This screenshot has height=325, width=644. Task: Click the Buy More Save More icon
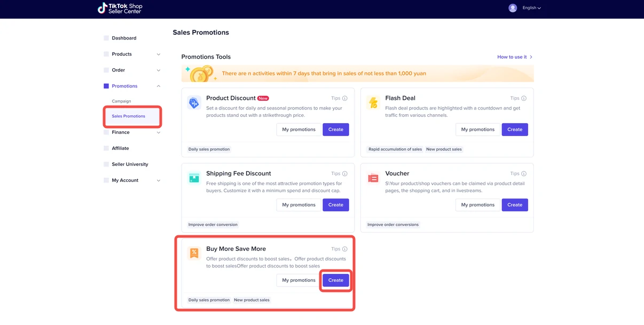194,253
